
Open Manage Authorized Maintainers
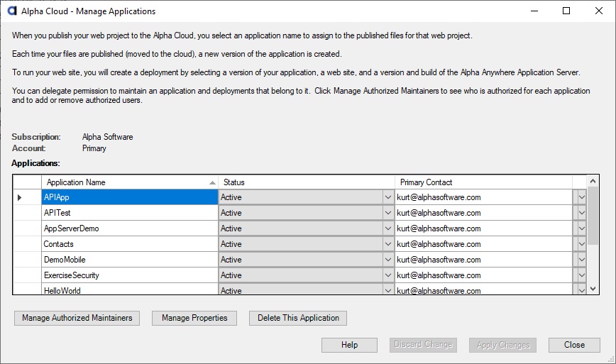point(77,318)
